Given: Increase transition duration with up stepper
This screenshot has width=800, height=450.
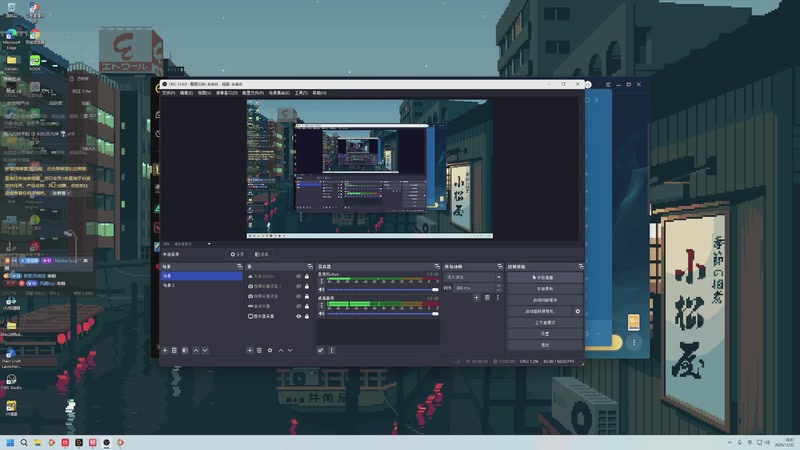Looking at the screenshot, I should 498,286.
